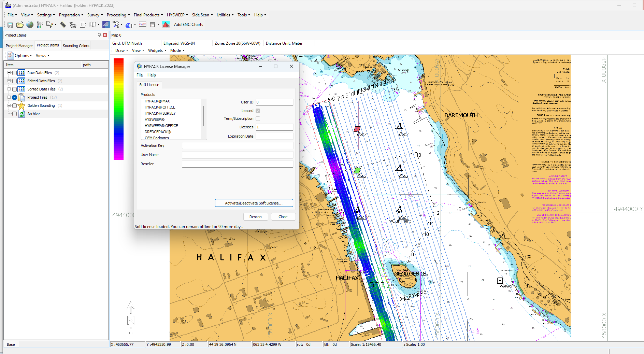644x354 pixels.
Task: Check the Raw Data Files checkbox
Action: coord(14,73)
